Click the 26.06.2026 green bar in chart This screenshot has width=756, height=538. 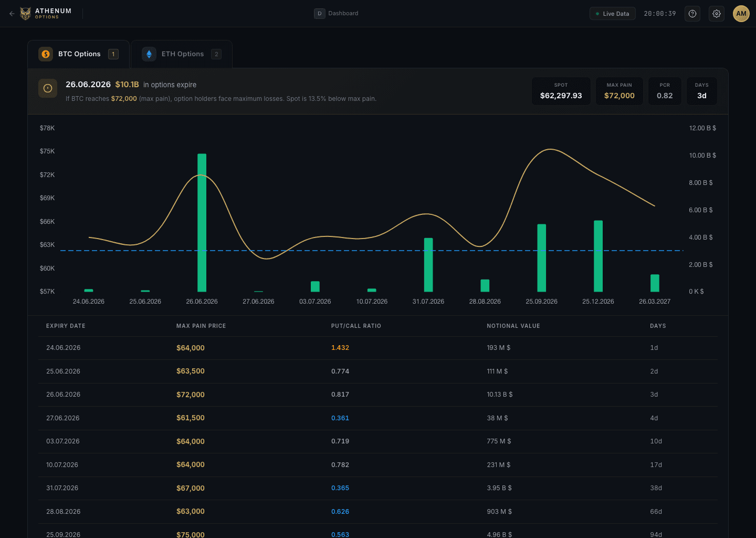click(x=202, y=223)
